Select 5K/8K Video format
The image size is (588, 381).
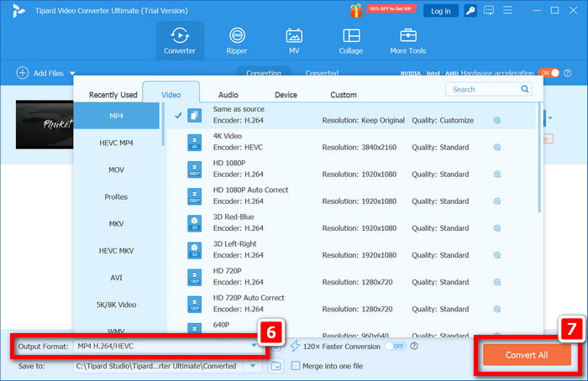(x=116, y=305)
